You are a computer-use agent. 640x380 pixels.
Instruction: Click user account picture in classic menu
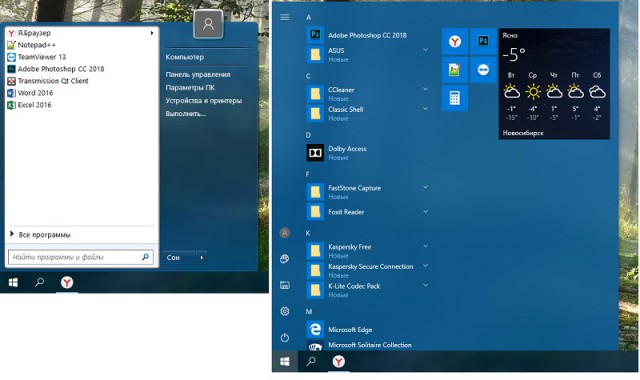click(208, 24)
